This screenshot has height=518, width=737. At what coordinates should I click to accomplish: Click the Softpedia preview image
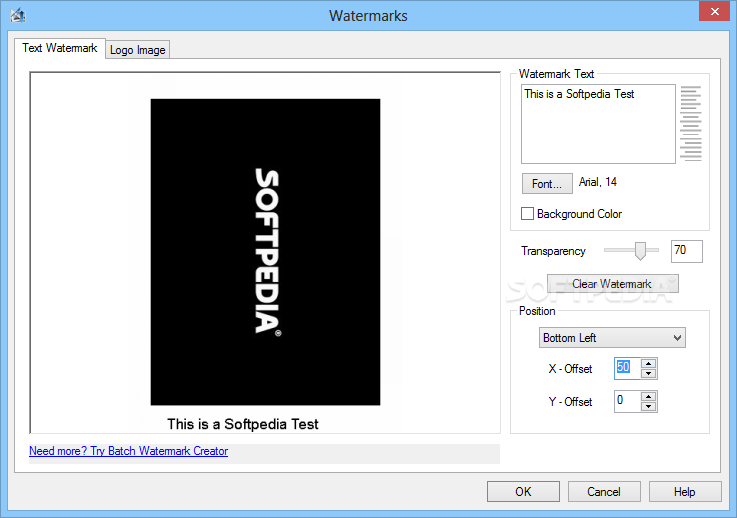coord(265,252)
